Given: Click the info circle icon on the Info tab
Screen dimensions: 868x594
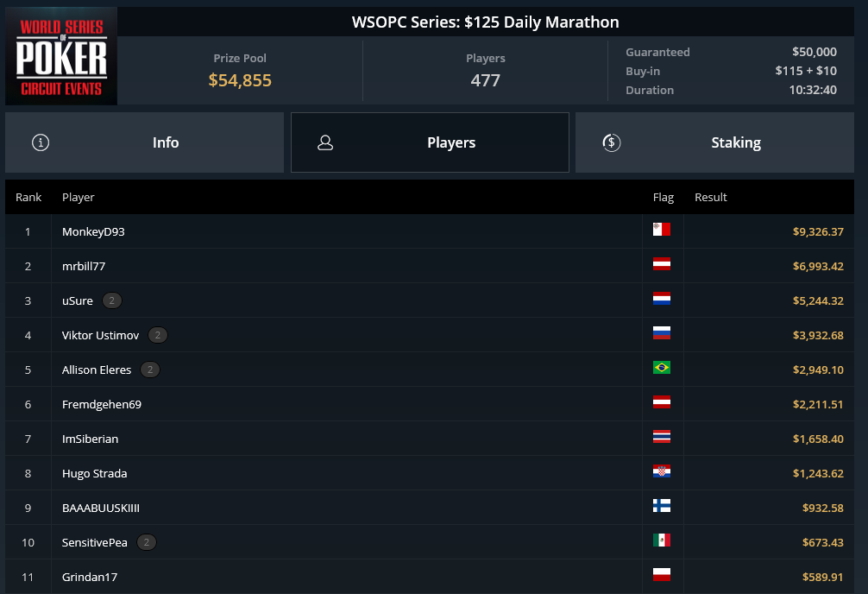Looking at the screenshot, I should pos(41,142).
